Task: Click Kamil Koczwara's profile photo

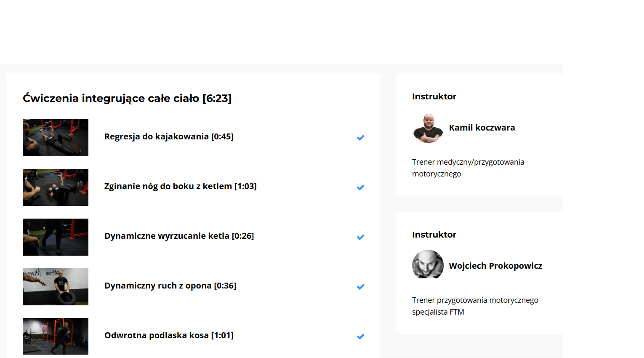Action: (x=428, y=128)
